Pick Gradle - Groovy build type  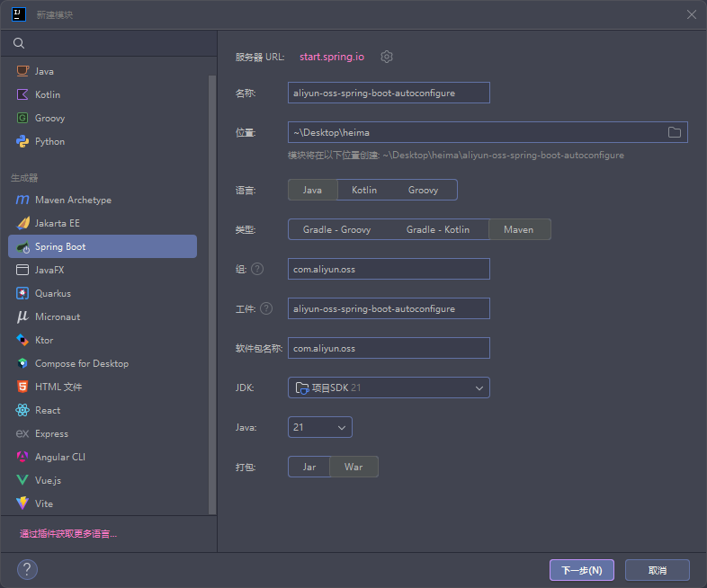point(336,230)
